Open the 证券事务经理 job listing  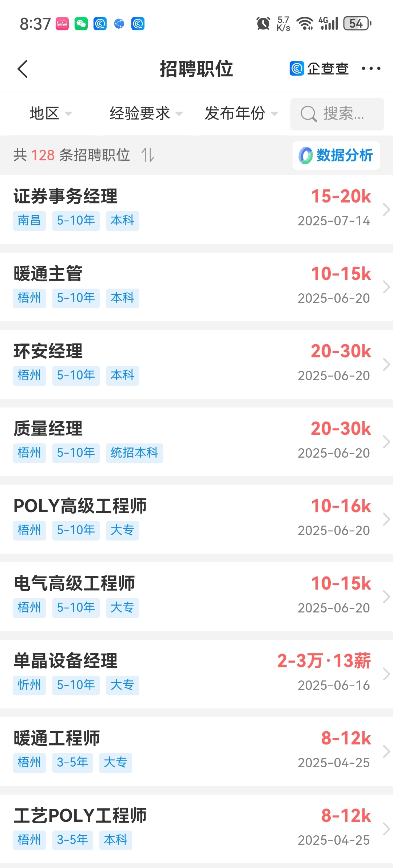[196, 209]
